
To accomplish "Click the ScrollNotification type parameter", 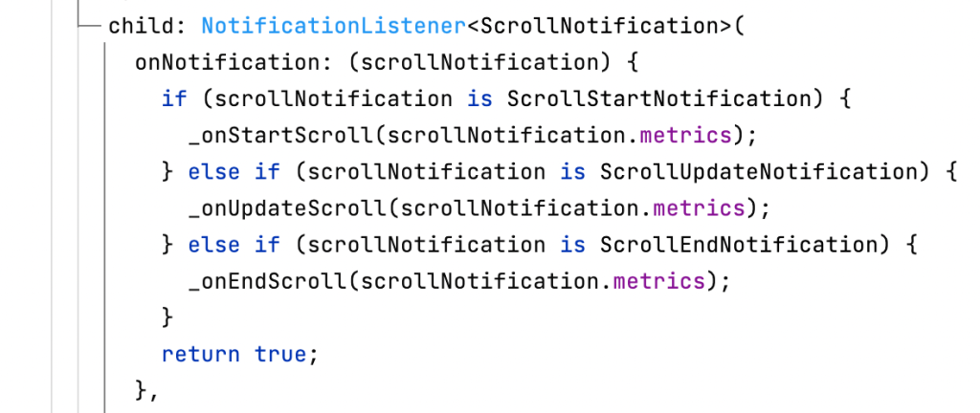I will tap(600, 26).
